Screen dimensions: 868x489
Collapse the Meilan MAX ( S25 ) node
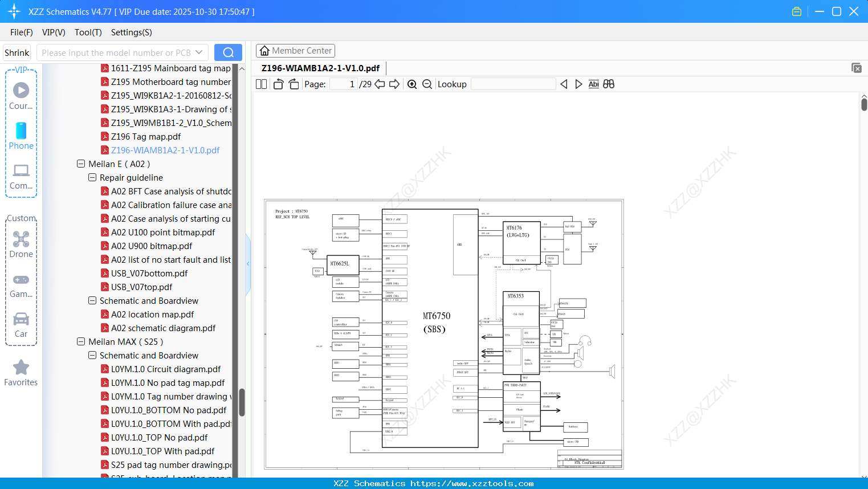(x=80, y=341)
